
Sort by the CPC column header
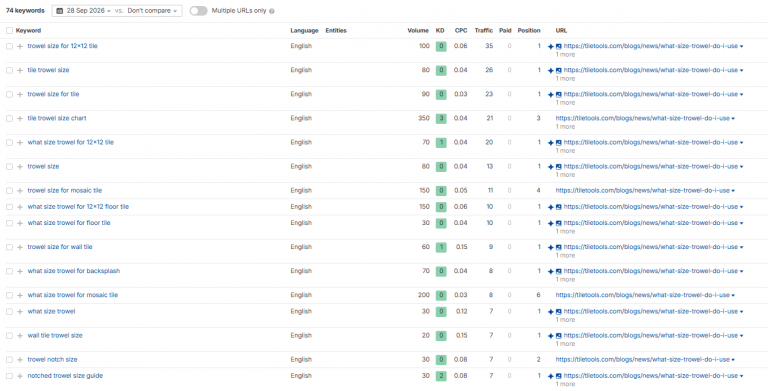point(460,30)
